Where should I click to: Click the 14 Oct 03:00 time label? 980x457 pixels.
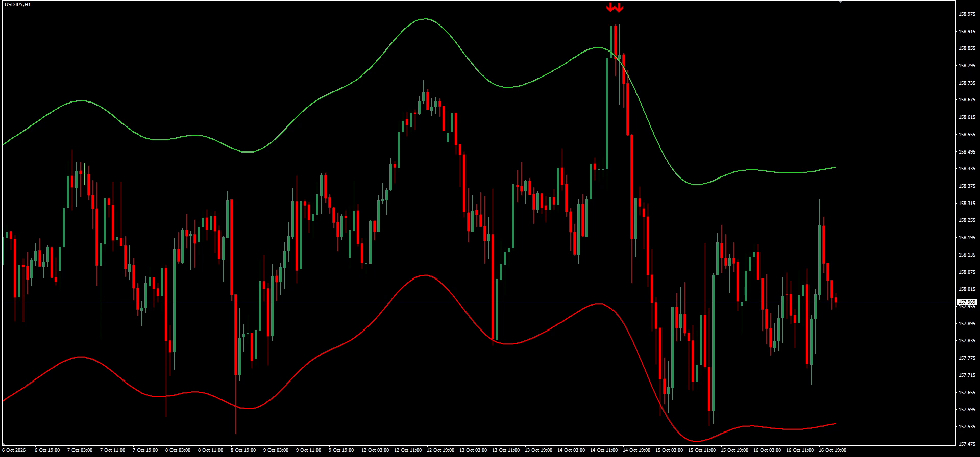[571, 450]
